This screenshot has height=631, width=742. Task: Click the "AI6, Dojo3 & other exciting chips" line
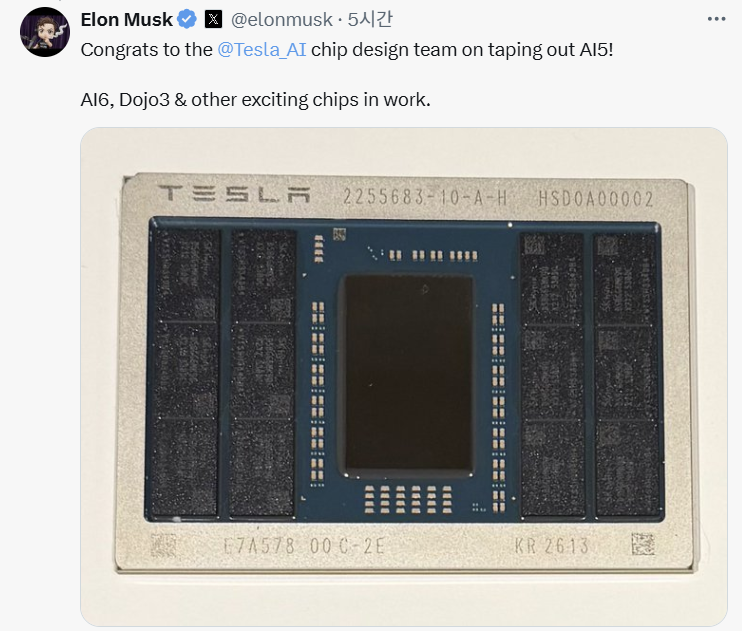[x=255, y=101]
